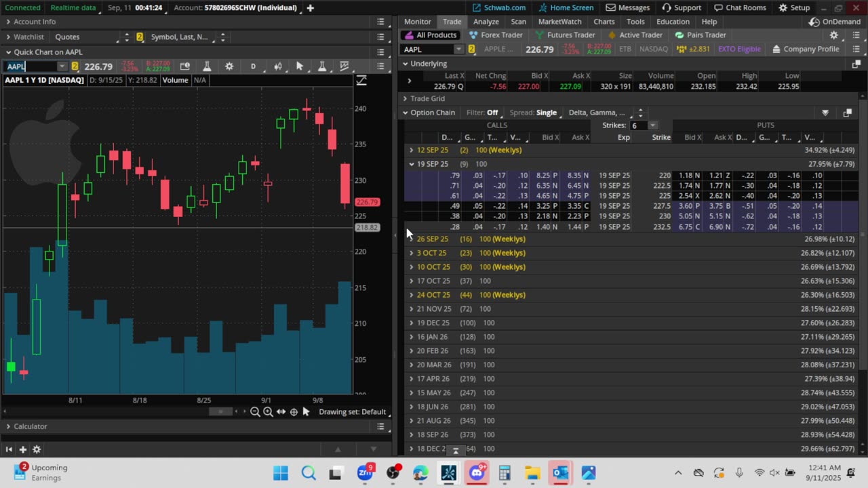Image resolution: width=868 pixels, height=488 pixels.
Task: Click the yellow 2 link color box in Quick Chart
Action: coord(75,66)
